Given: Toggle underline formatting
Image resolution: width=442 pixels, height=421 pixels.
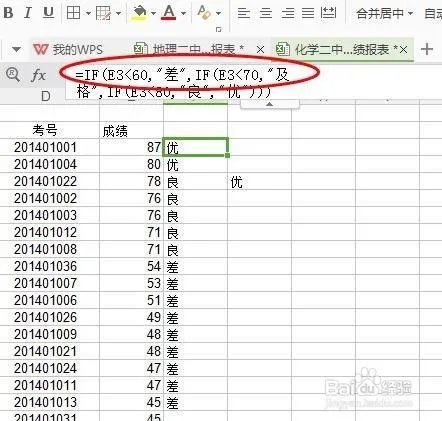Looking at the screenshot, I should coord(48,13).
